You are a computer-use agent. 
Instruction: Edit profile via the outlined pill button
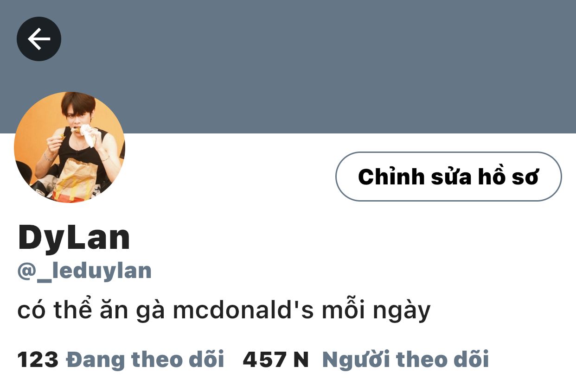448,177
